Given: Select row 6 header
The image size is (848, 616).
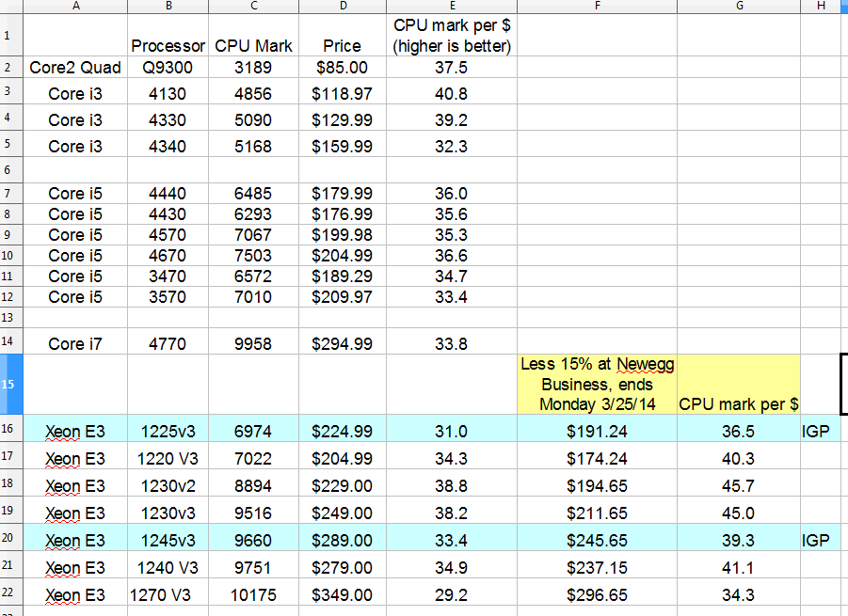Looking at the screenshot, I should (x=11, y=170).
